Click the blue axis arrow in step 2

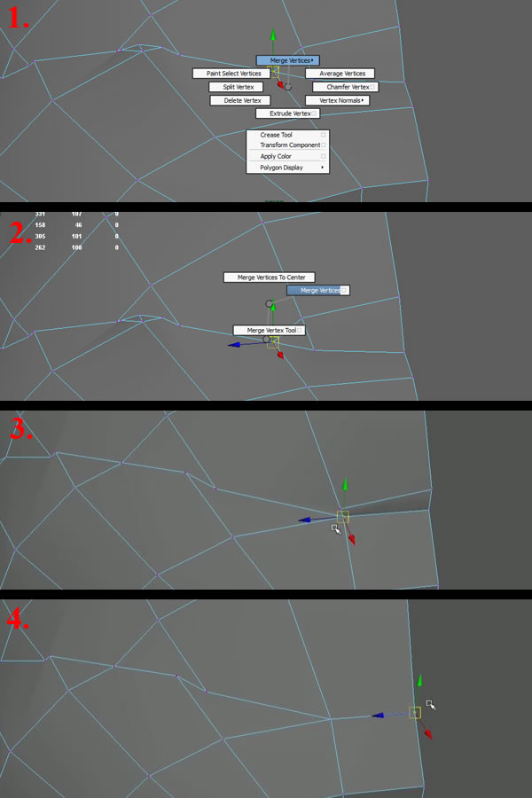click(x=234, y=345)
